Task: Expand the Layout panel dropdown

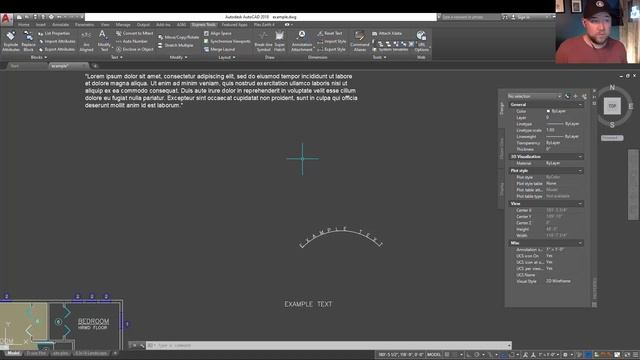Action: [227, 58]
